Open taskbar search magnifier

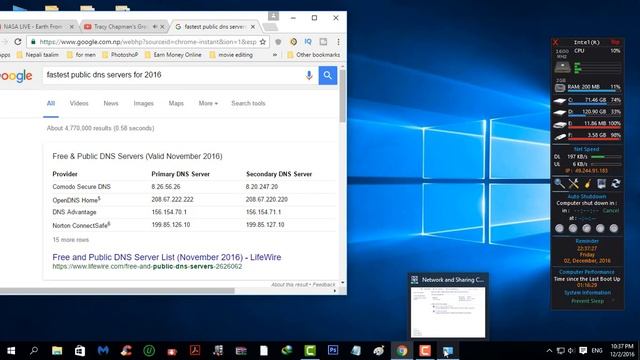34,351
